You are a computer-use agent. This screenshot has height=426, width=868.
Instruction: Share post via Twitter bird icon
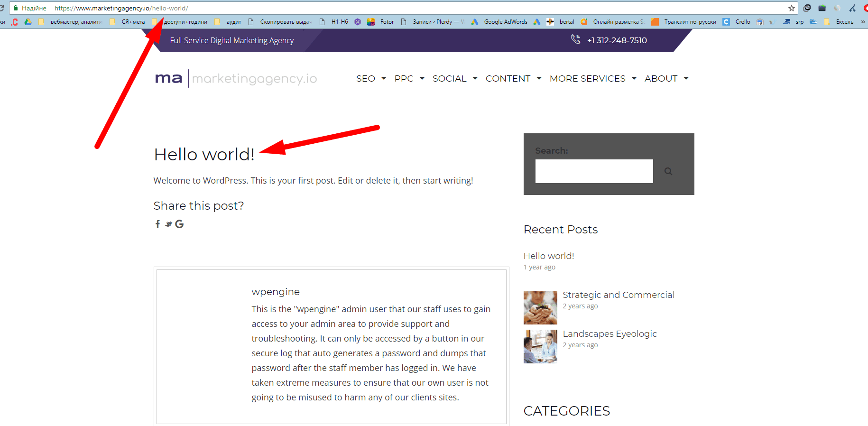168,224
